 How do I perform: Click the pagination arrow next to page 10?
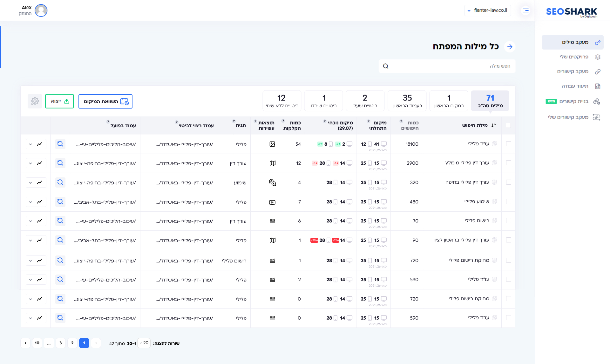pyautogui.click(x=26, y=343)
